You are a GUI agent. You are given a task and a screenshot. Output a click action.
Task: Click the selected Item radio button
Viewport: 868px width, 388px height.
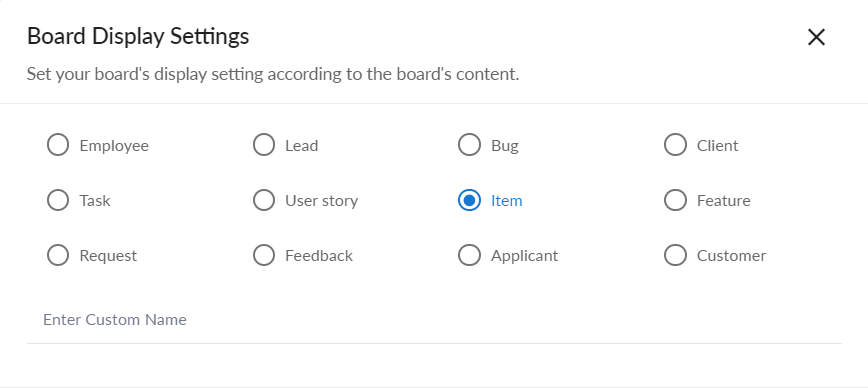pos(469,200)
